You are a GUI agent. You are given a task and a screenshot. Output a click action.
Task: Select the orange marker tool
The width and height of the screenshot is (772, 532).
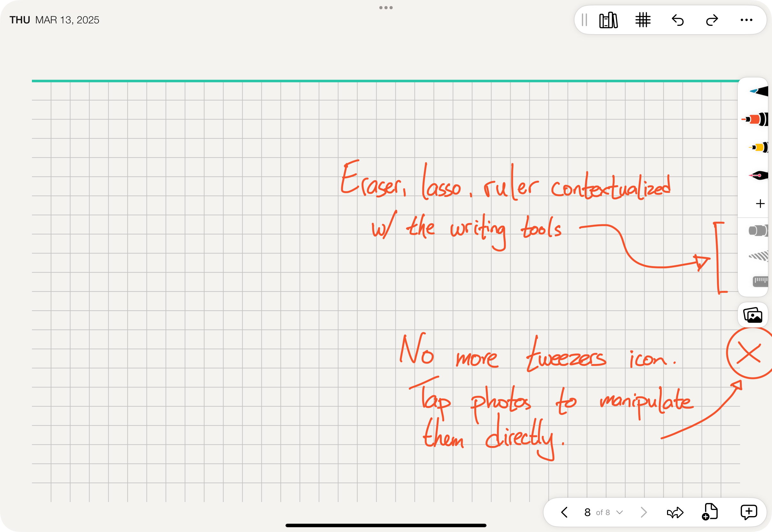coord(756,119)
